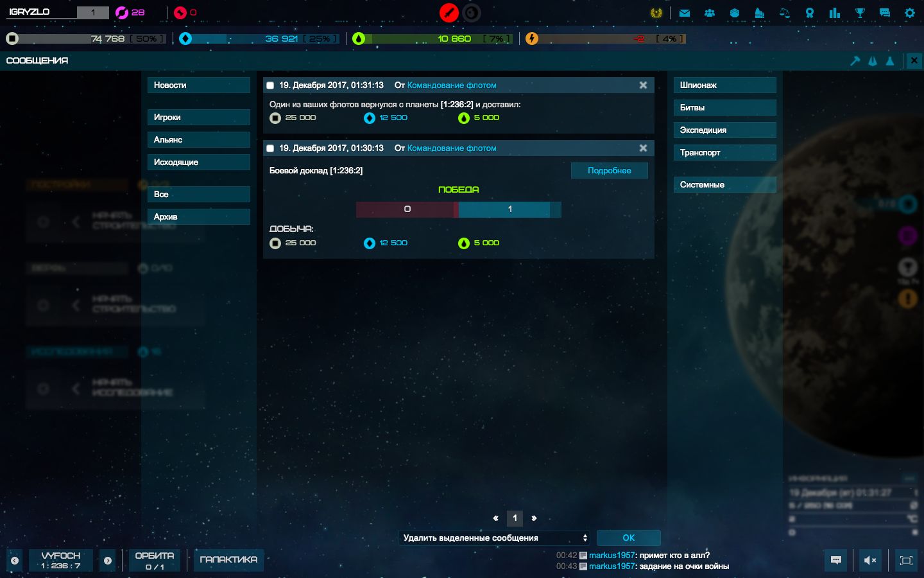Click the crystal storage bar showing 36 921
The image size is (924, 578).
266,39
